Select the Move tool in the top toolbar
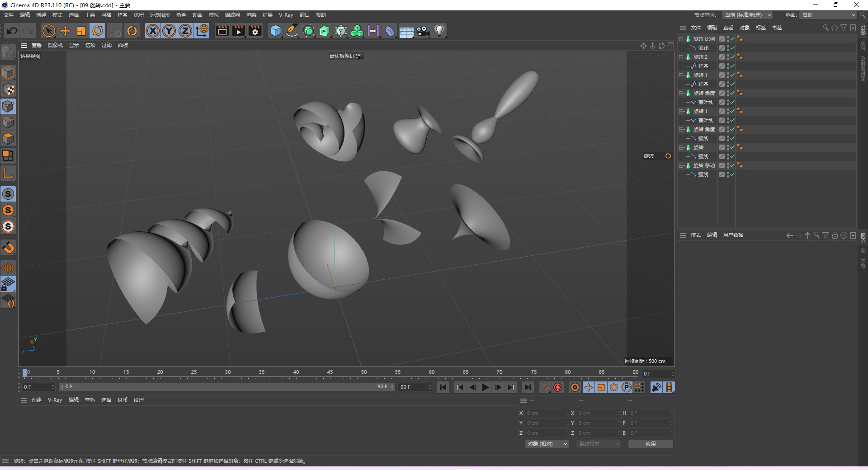This screenshot has height=470, width=868. [65, 31]
